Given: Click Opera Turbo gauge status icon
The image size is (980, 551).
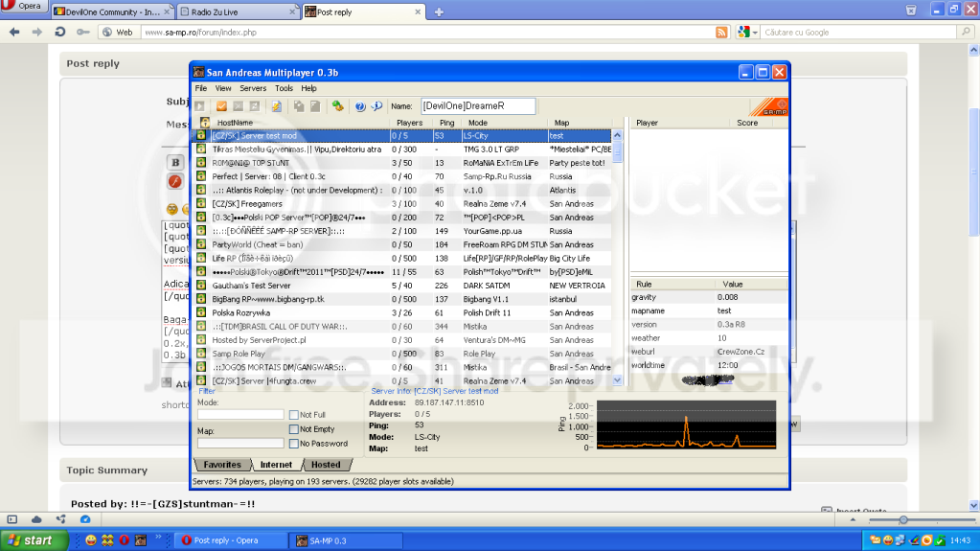Looking at the screenshot, I should tap(85, 519).
